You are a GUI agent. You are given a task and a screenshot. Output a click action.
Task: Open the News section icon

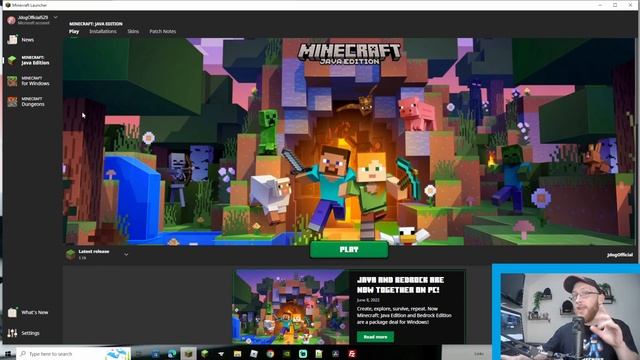13,40
